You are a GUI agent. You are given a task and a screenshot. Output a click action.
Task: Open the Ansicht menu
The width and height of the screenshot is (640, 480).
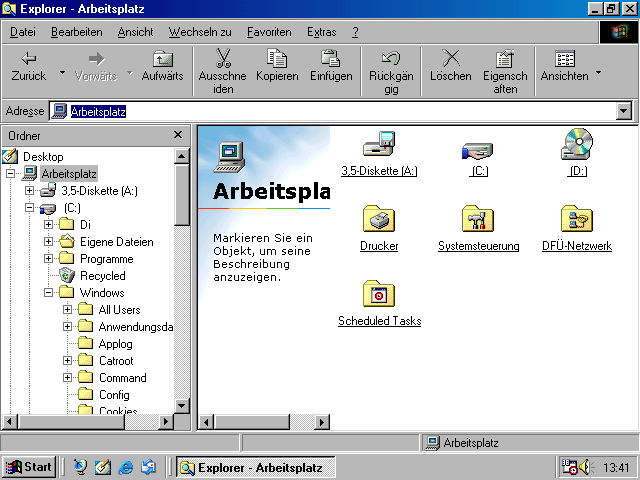(135, 32)
